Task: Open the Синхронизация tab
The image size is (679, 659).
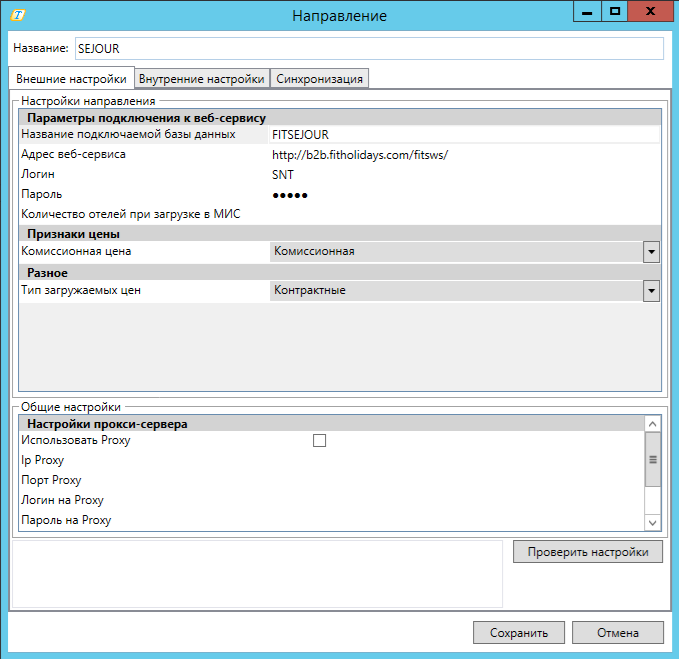Action: [320, 79]
